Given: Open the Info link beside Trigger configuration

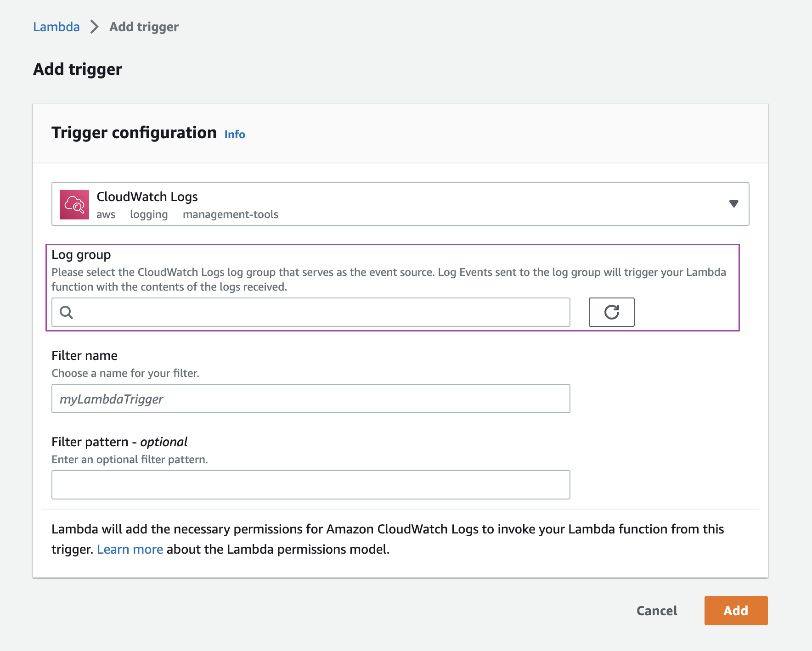Looking at the screenshot, I should 234,135.
